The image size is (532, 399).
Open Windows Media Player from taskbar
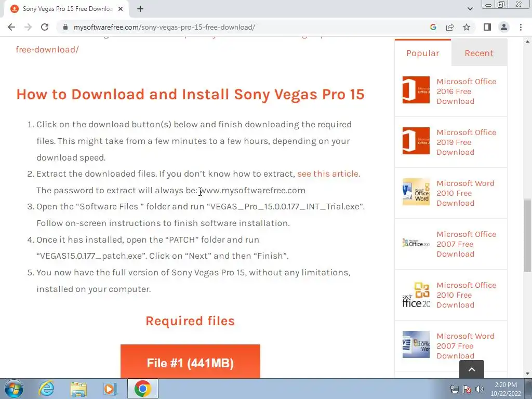(110, 389)
